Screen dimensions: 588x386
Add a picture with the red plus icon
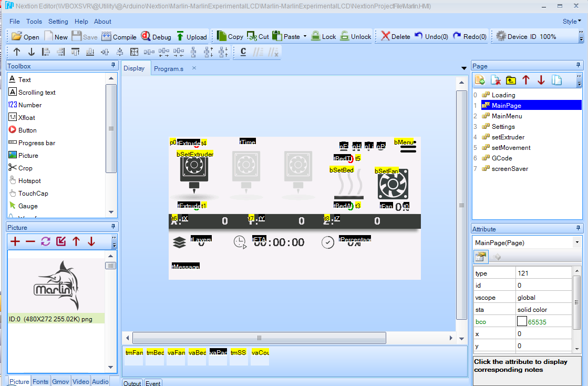(x=15, y=241)
